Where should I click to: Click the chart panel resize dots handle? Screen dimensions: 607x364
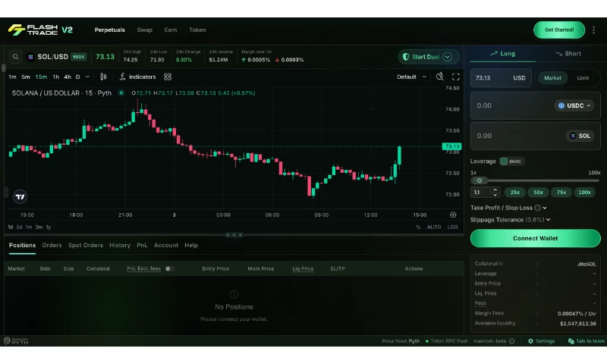click(x=234, y=235)
